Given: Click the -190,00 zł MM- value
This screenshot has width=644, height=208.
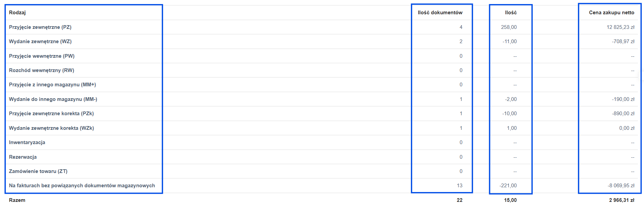Looking at the screenshot, I should [x=623, y=99].
